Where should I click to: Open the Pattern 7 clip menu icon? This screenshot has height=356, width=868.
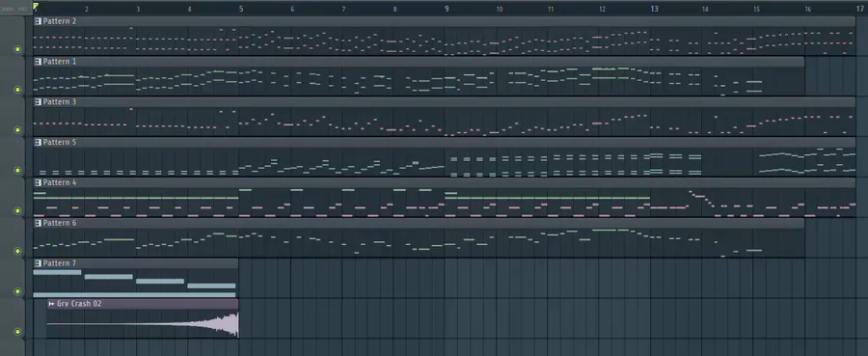(x=39, y=263)
